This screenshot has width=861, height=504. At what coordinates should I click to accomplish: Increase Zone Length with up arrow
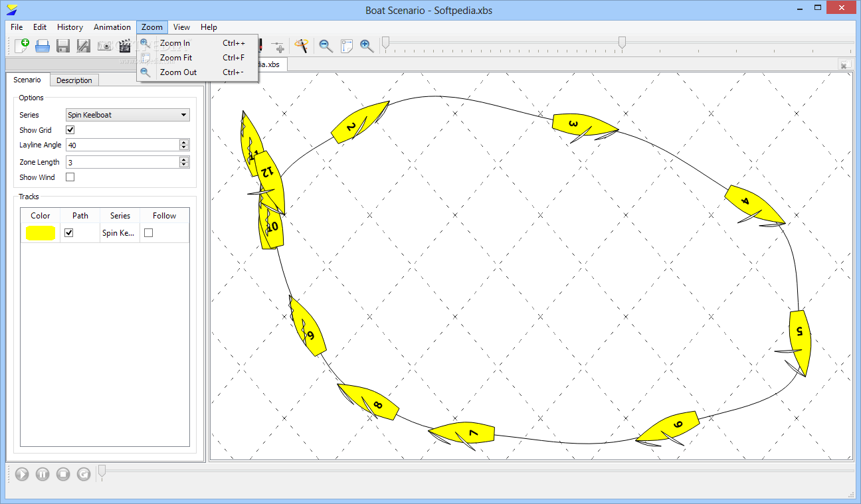184,159
